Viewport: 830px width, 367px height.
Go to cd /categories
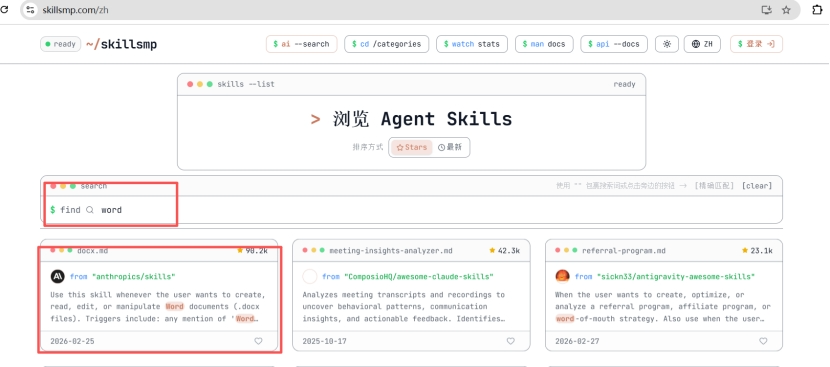point(386,44)
